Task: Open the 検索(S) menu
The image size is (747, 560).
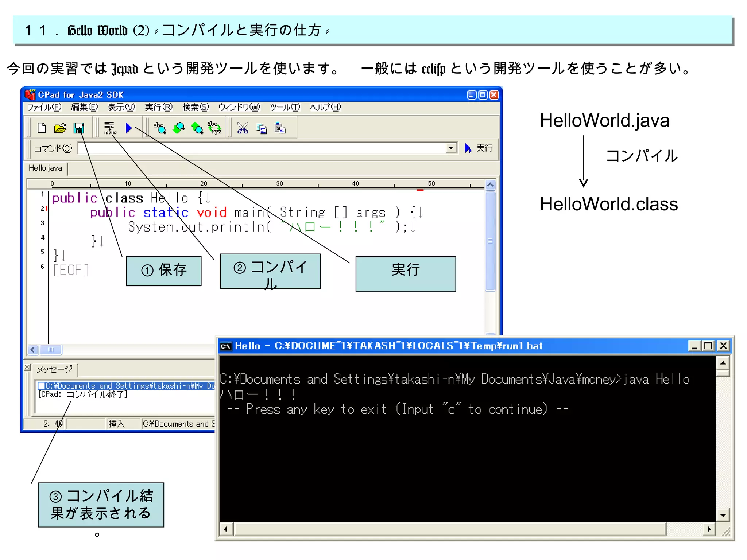Action: (x=196, y=107)
